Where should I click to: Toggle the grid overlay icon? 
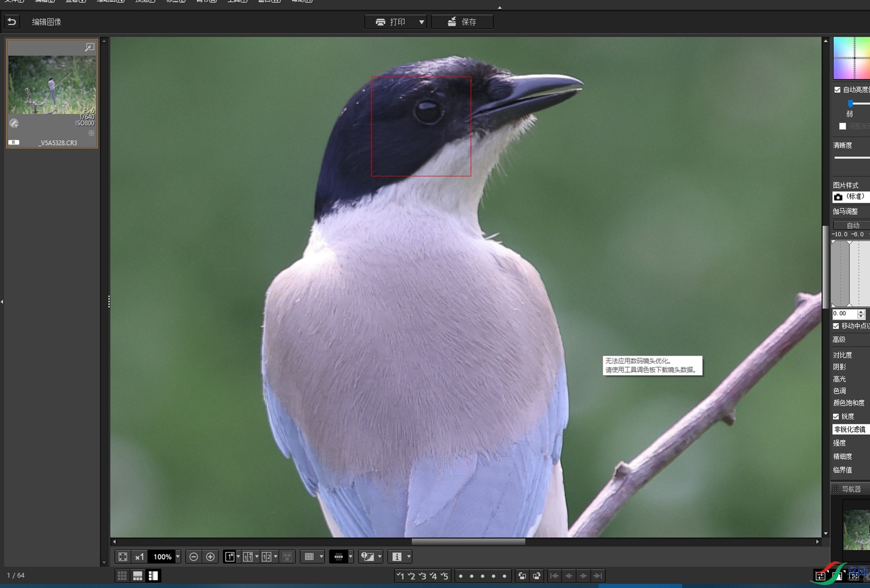point(309,557)
